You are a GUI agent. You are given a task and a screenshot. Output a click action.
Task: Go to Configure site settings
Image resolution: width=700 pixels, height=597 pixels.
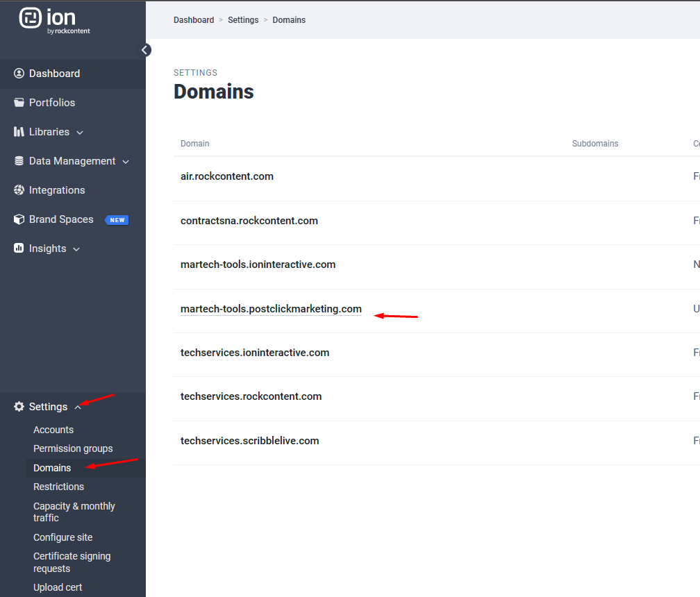[63, 537]
